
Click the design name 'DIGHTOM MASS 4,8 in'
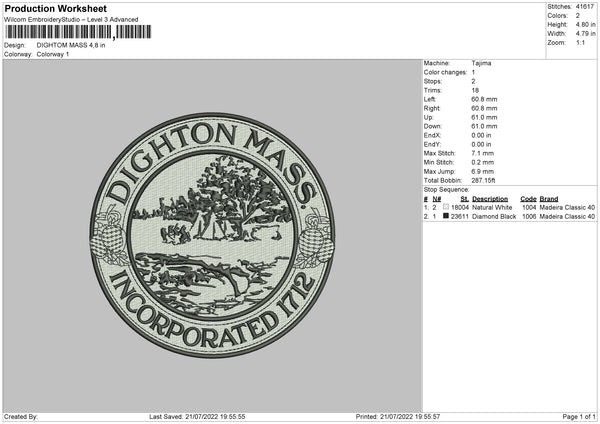tap(71, 45)
